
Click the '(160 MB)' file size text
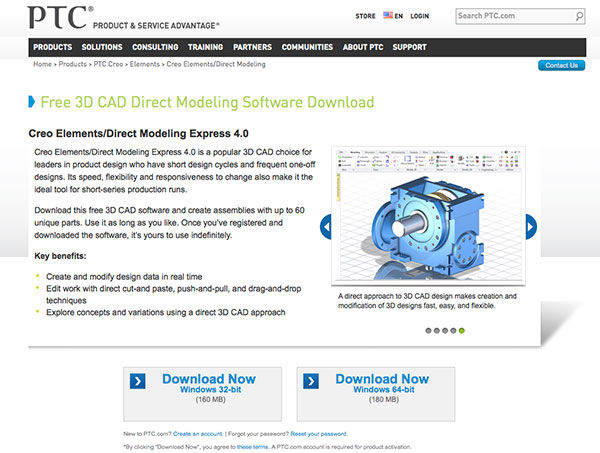point(210,399)
